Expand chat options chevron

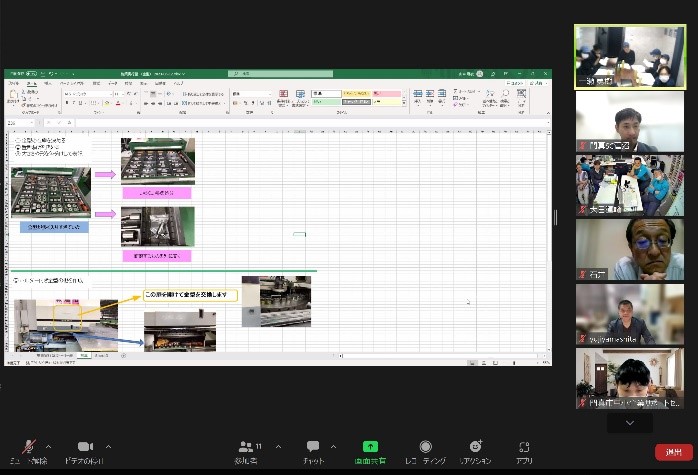[x=333, y=447]
